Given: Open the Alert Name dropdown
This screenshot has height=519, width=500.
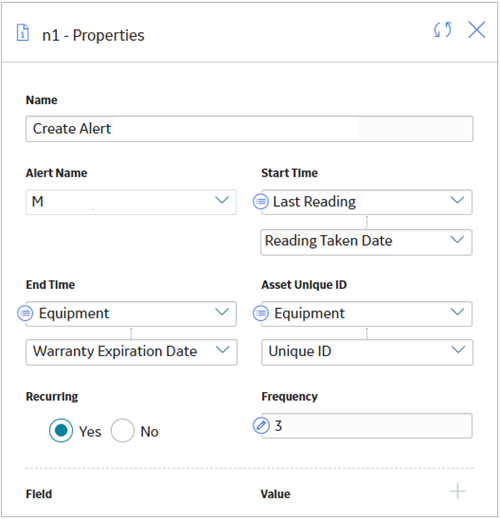Looking at the screenshot, I should pyautogui.click(x=131, y=202).
